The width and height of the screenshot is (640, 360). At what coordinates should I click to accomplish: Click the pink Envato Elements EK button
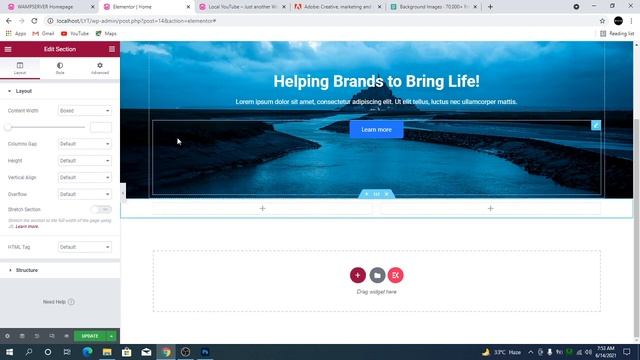pyautogui.click(x=396, y=275)
